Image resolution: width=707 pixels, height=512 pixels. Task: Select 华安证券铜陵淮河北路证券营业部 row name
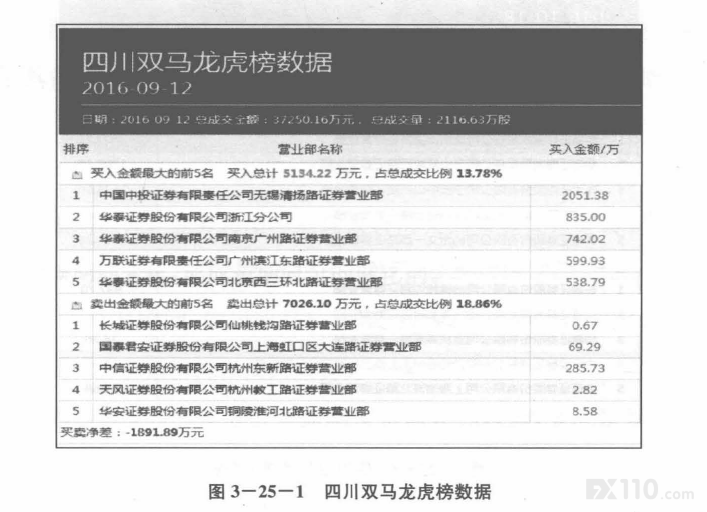[x=234, y=411]
